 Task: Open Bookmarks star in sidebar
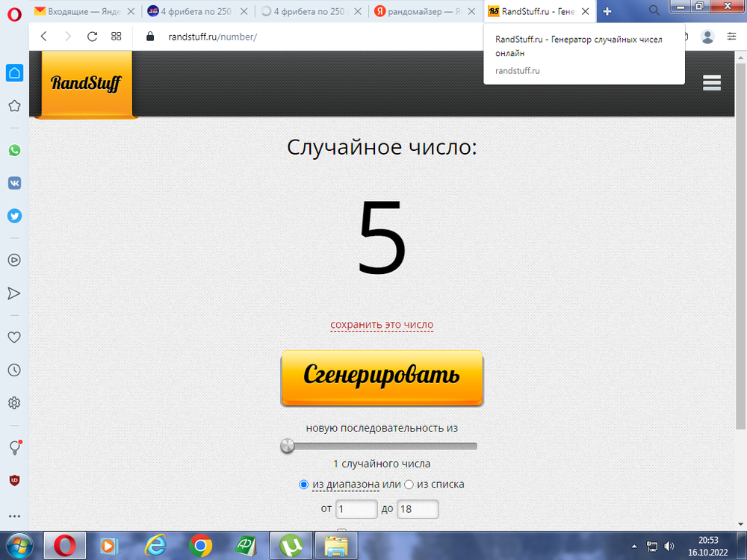click(x=14, y=106)
